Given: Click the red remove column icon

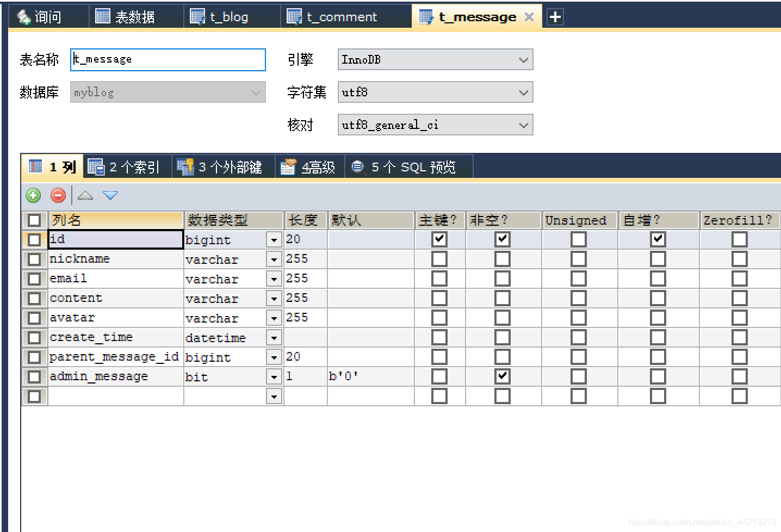Looking at the screenshot, I should (x=58, y=195).
